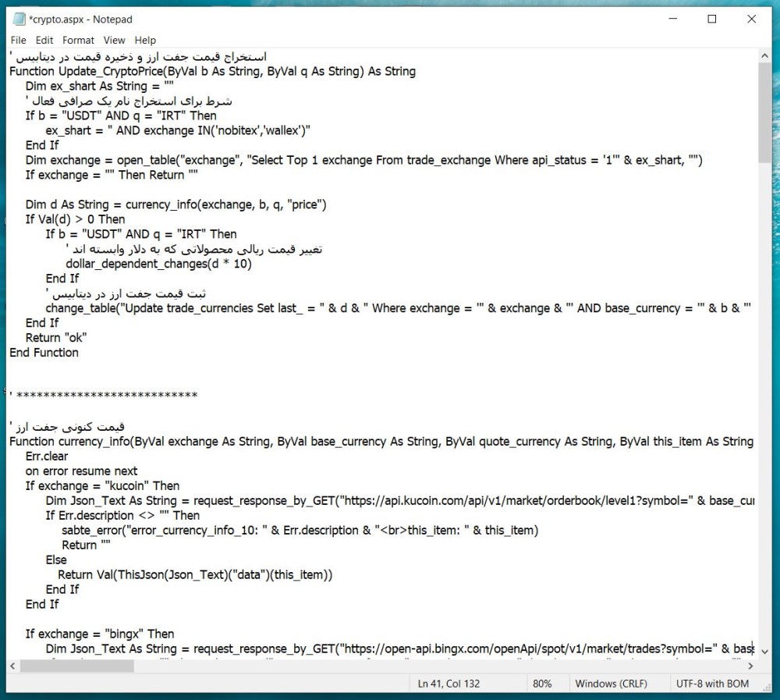This screenshot has height=700, width=780.
Task: Click the vertical scrollbar up arrow
Action: tap(764, 56)
